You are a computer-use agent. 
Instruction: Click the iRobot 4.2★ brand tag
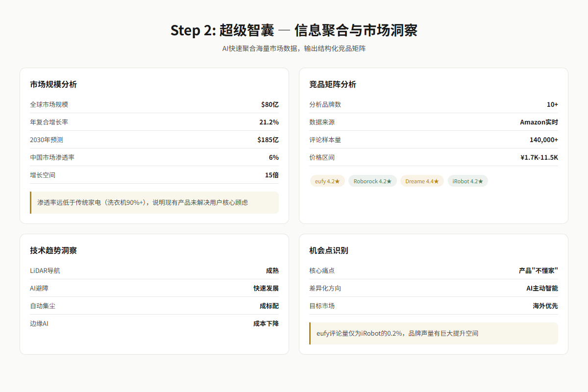[x=468, y=181]
